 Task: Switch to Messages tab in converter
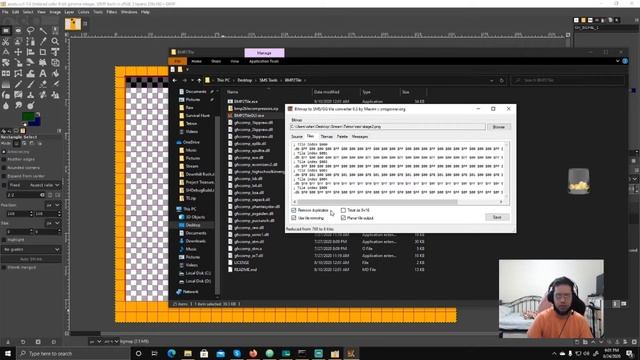pos(360,137)
